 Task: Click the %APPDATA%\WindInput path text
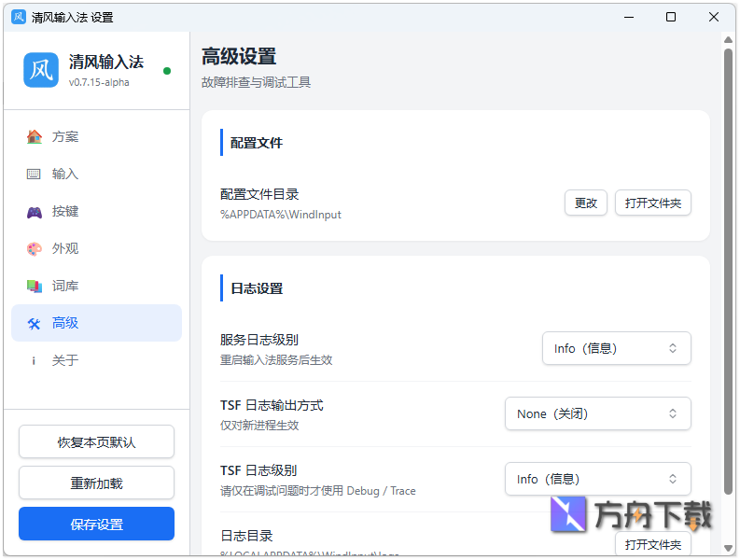click(x=280, y=215)
